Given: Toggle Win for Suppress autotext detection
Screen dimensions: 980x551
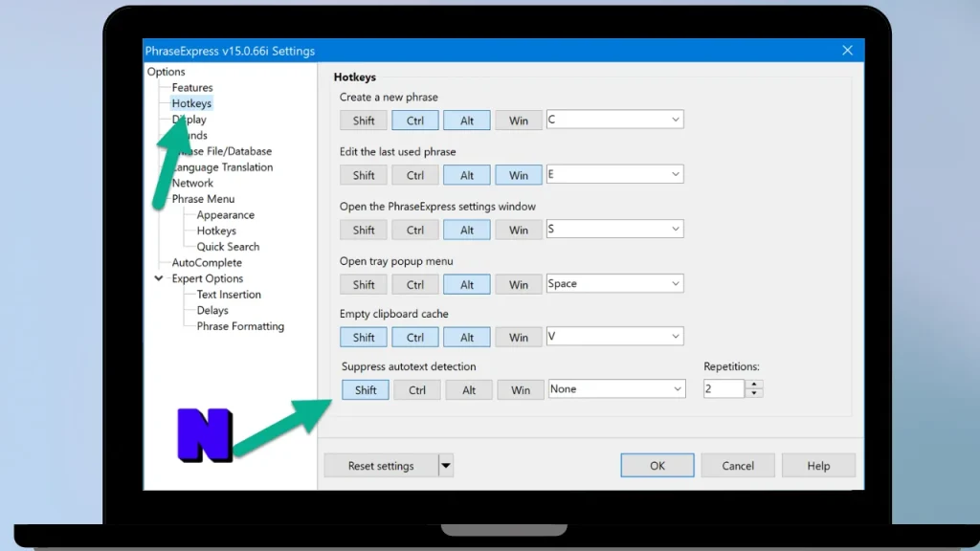Looking at the screenshot, I should tap(520, 390).
